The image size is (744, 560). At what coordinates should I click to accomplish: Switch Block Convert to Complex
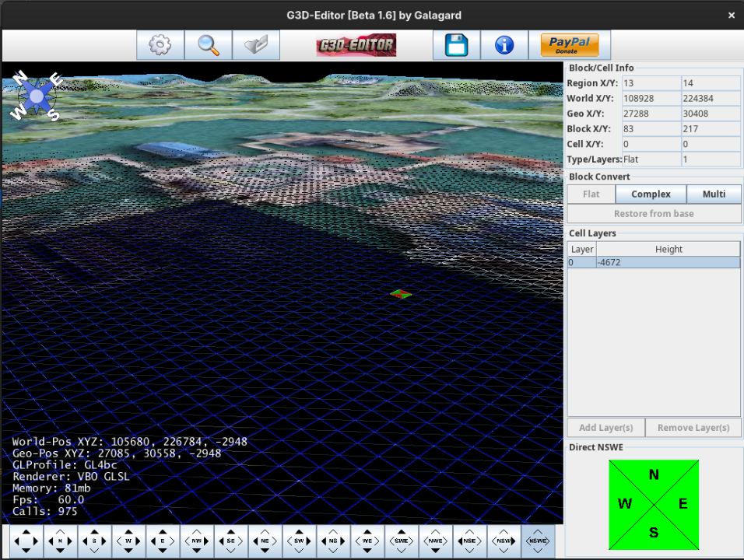click(651, 194)
